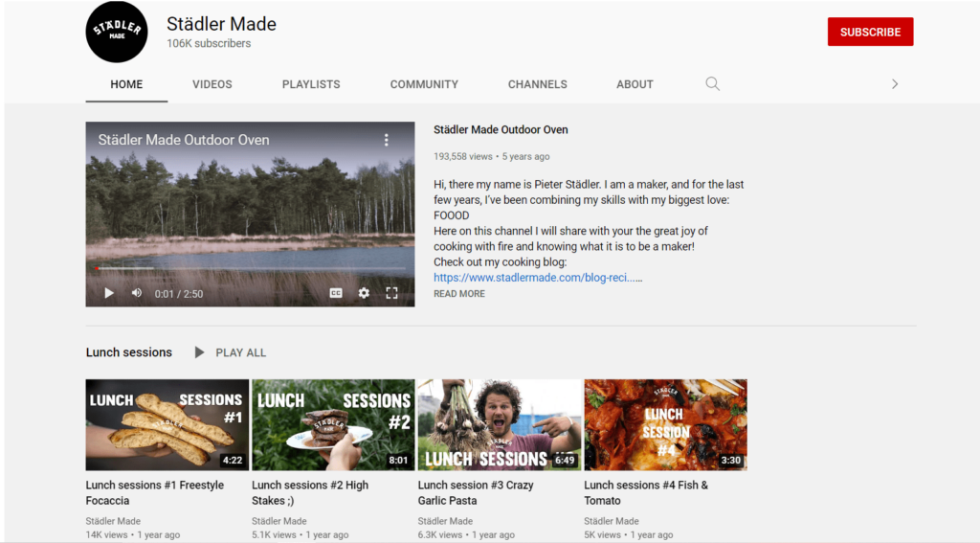Screen dimensions: 980x543
Task: Click the channel name under Fish & Tomato
Action: [612, 520]
